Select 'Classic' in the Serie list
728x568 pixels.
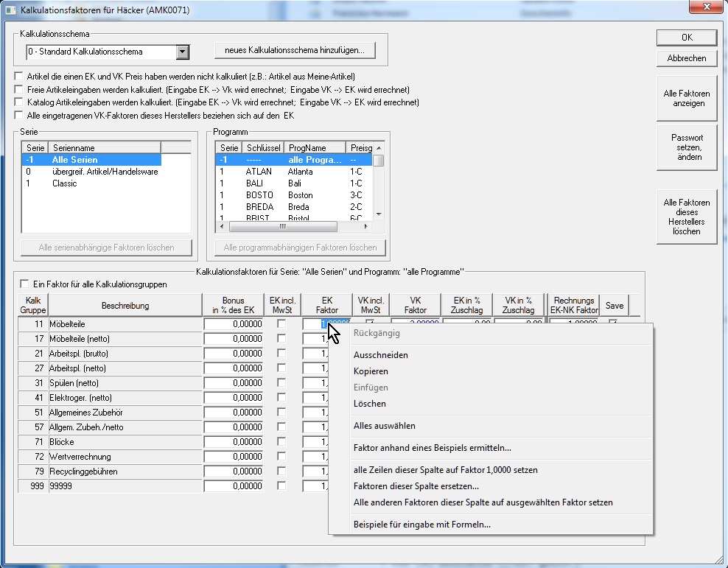(x=64, y=183)
